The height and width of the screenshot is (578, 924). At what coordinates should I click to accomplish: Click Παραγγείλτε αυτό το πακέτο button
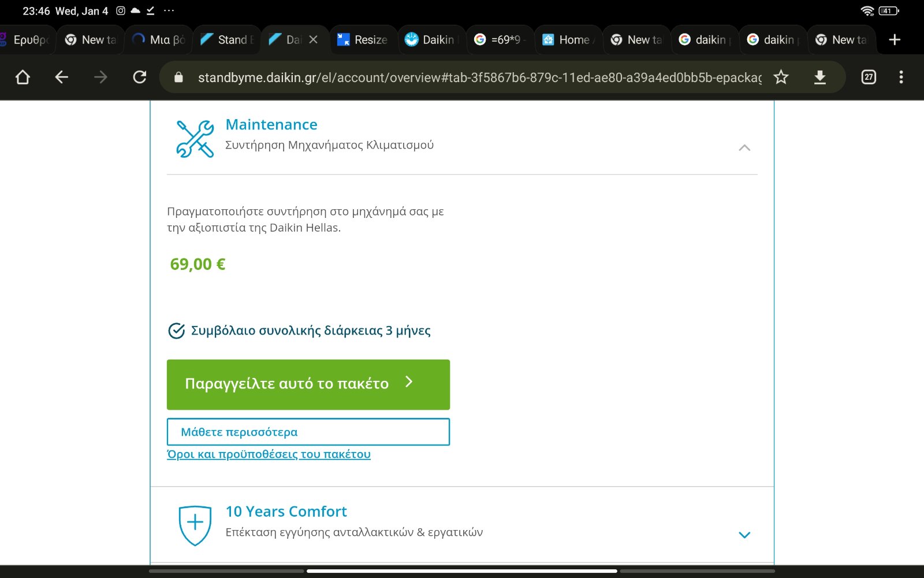click(308, 384)
